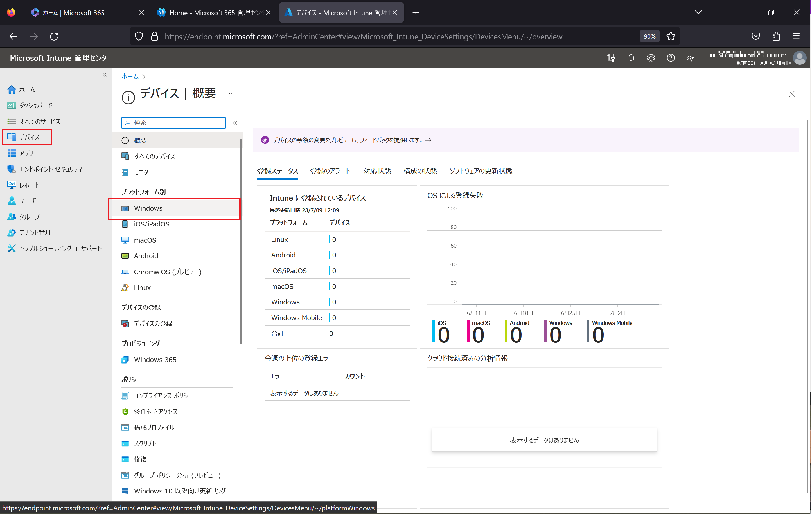Open エンドポイント セキュリティ section
This screenshot has width=812, height=516.
point(45,169)
